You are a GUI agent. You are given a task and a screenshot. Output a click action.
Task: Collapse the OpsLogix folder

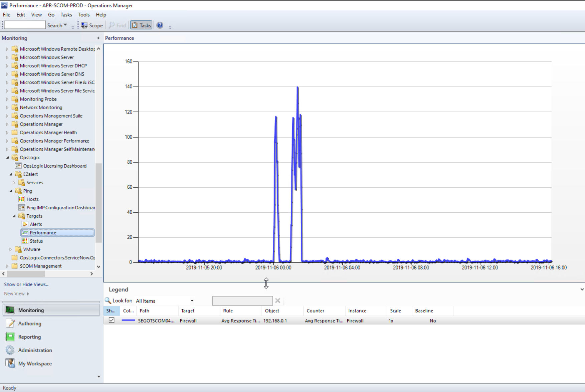[8, 158]
